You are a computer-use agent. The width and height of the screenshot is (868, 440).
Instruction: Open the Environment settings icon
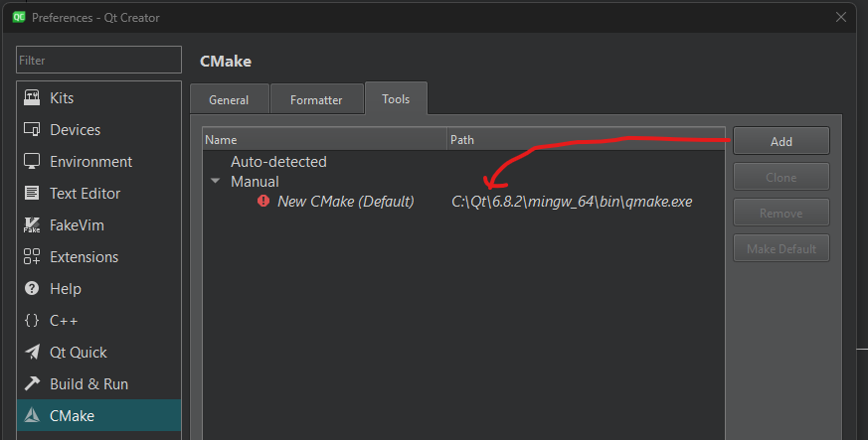click(32, 162)
